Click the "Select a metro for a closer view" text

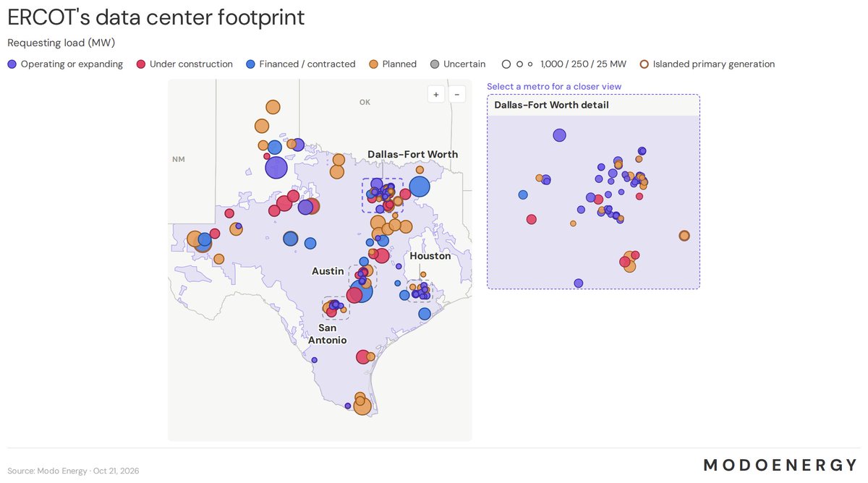pos(554,87)
